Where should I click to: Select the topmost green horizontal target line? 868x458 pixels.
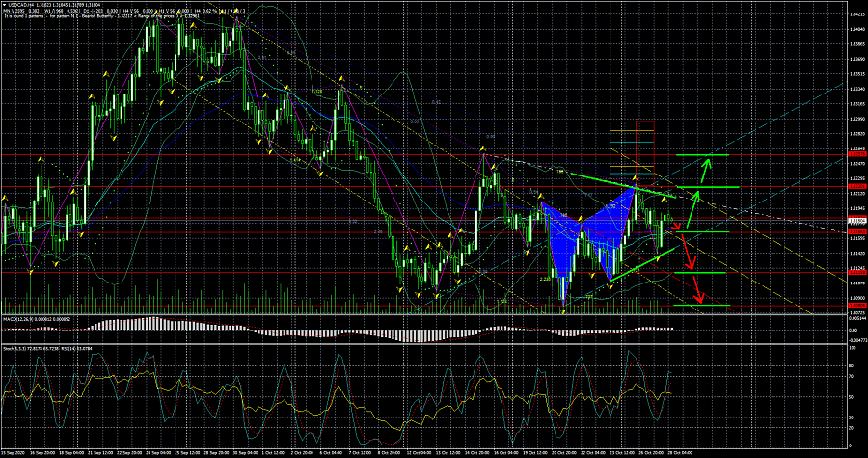(x=700, y=154)
